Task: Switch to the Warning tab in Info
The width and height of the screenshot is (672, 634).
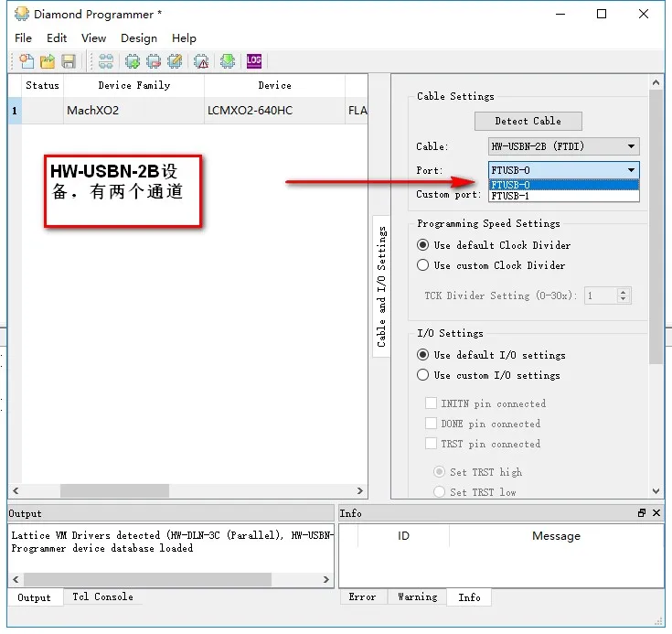Action: (x=417, y=597)
